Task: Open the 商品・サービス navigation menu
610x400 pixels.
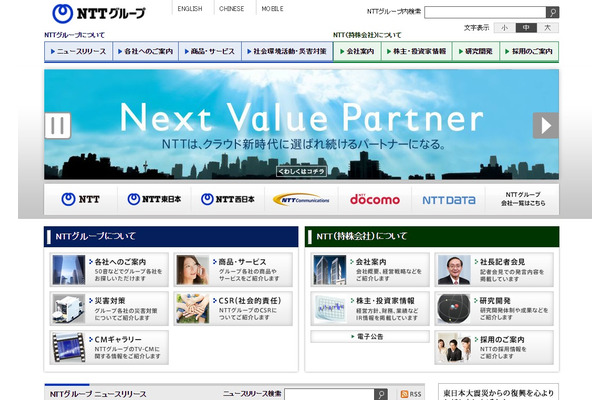Action: 210,50
